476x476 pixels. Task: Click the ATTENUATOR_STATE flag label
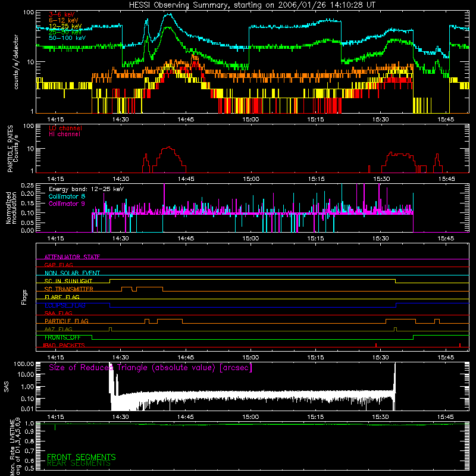pos(72,257)
